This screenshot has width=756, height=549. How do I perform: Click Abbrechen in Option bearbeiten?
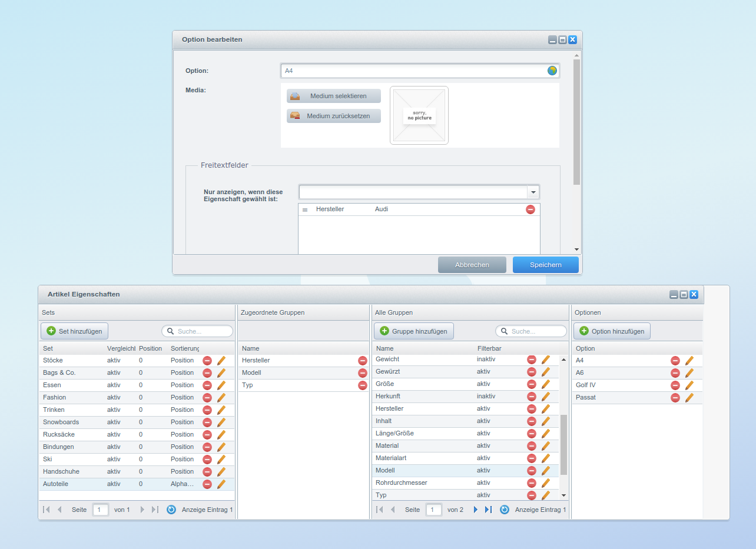(472, 265)
